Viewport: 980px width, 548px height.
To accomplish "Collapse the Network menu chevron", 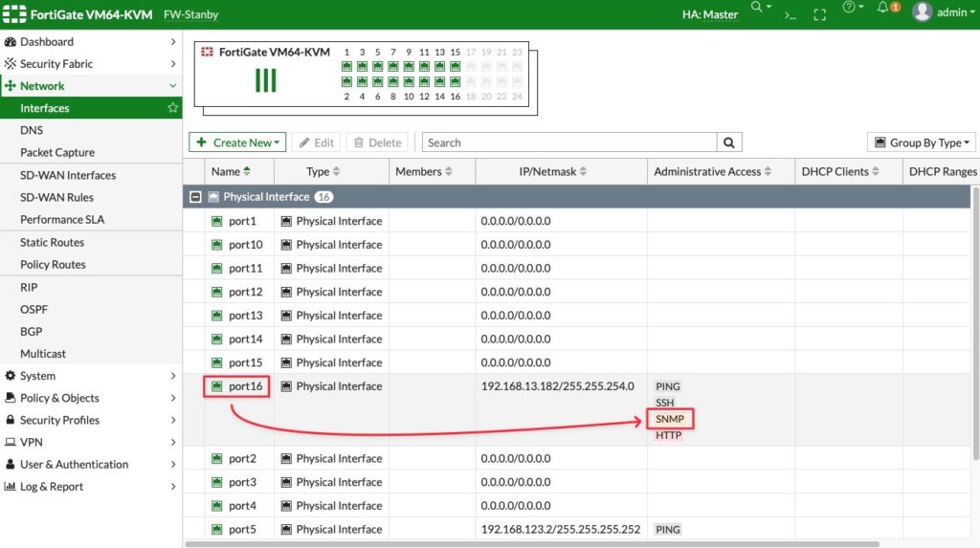I will [x=172, y=86].
